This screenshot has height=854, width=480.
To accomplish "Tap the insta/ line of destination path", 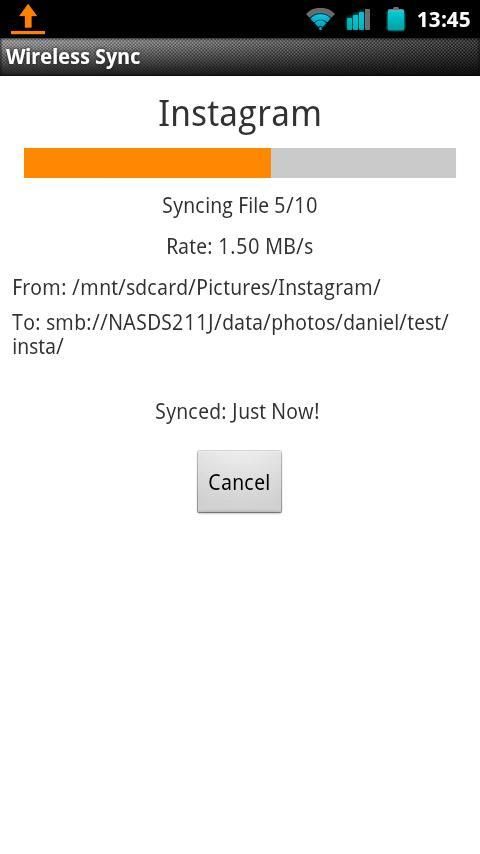I will (38, 346).
